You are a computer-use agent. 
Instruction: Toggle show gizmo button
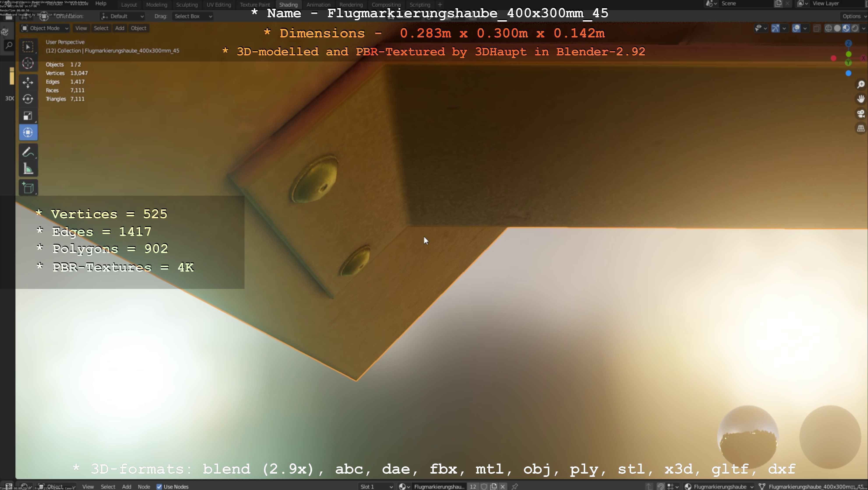point(775,28)
